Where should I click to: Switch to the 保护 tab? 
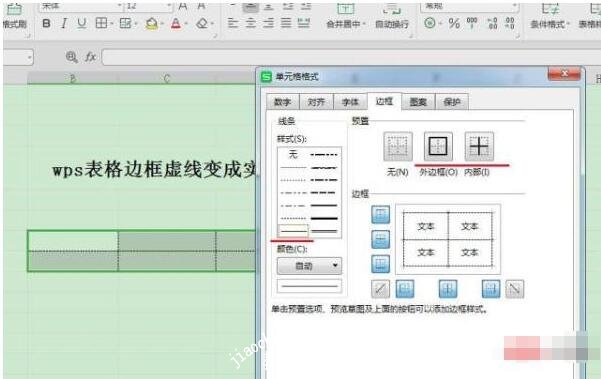coord(452,102)
